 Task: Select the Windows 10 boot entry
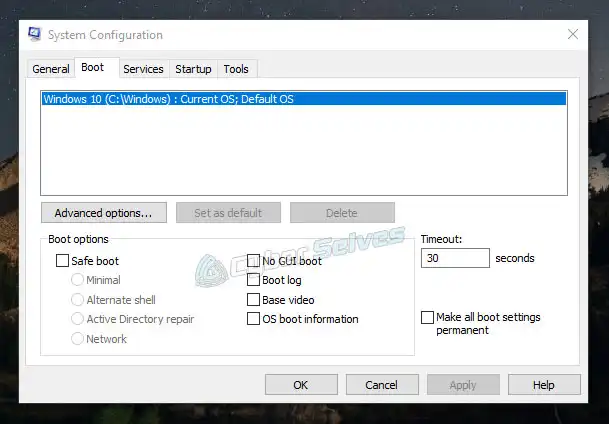click(304, 99)
